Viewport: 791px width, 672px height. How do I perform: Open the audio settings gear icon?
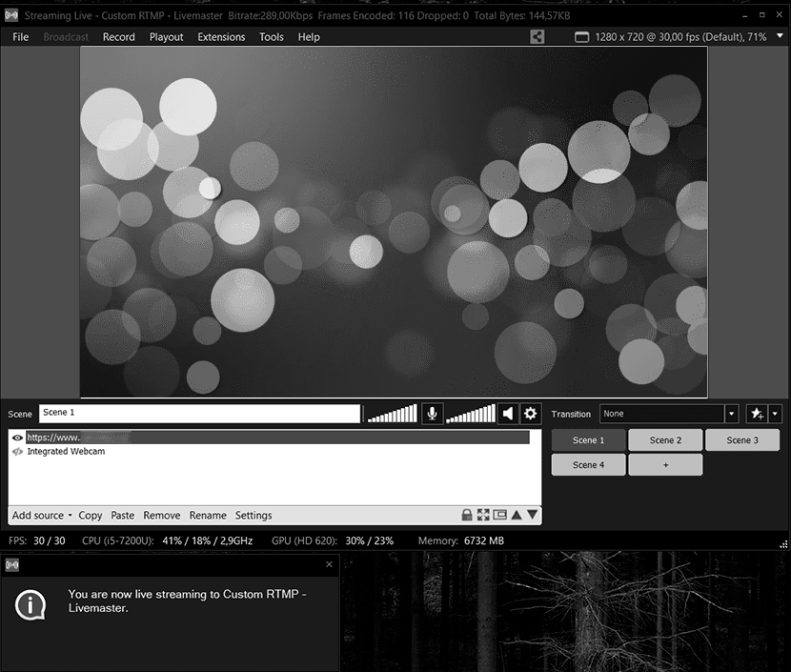(x=530, y=414)
